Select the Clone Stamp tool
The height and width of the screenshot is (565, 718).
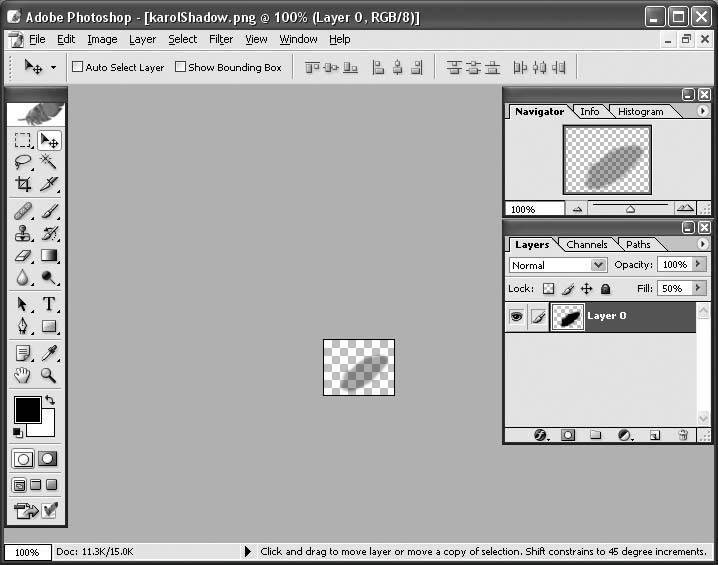point(22,234)
